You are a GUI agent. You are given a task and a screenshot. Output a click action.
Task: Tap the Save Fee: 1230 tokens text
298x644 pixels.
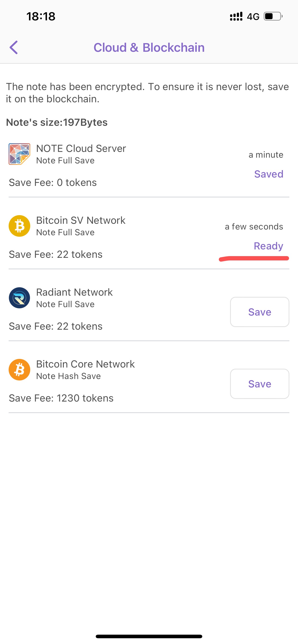click(x=61, y=398)
